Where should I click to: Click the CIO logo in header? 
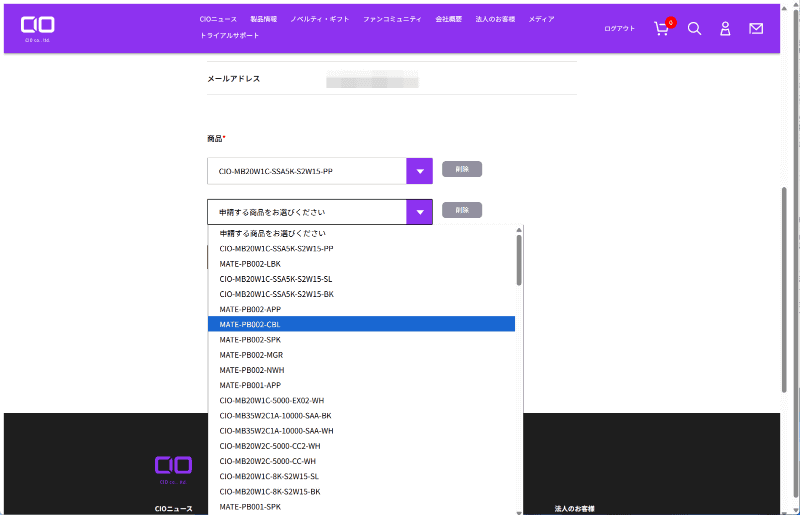pos(37,29)
